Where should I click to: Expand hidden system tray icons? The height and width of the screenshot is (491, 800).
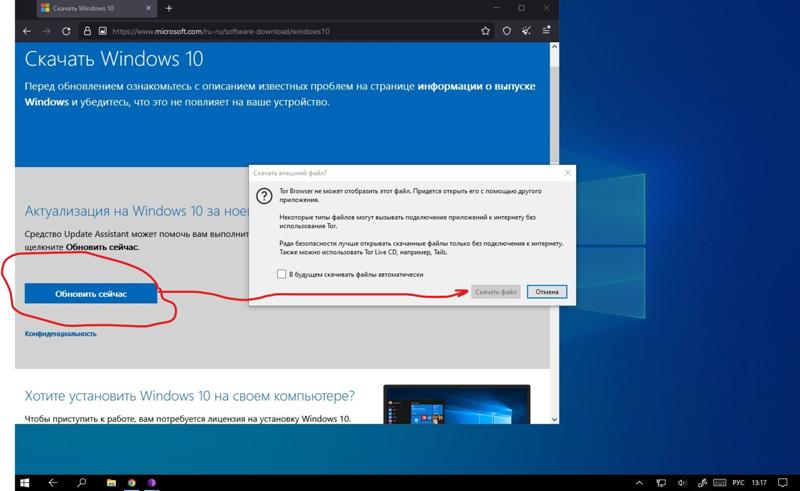(x=639, y=482)
